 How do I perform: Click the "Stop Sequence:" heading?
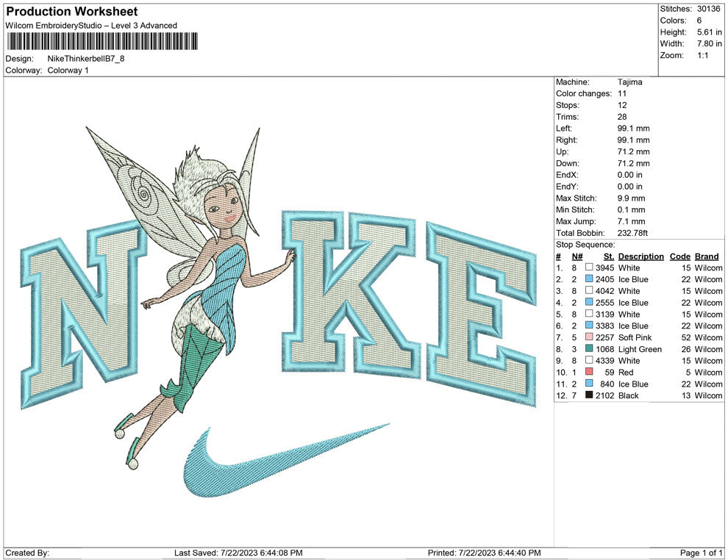click(x=585, y=245)
